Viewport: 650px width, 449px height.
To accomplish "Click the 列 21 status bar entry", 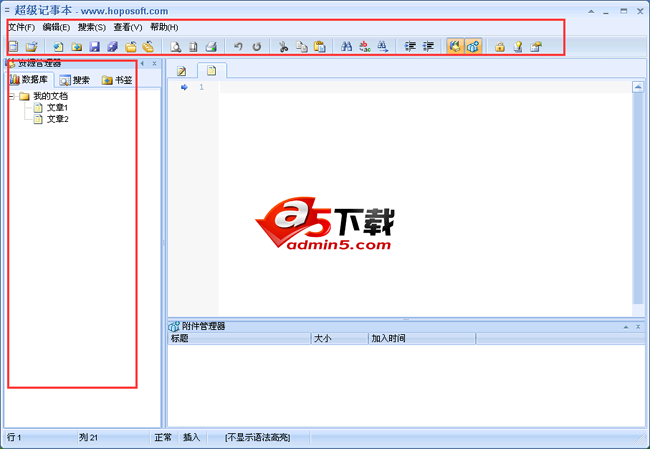I will pyautogui.click(x=88, y=437).
